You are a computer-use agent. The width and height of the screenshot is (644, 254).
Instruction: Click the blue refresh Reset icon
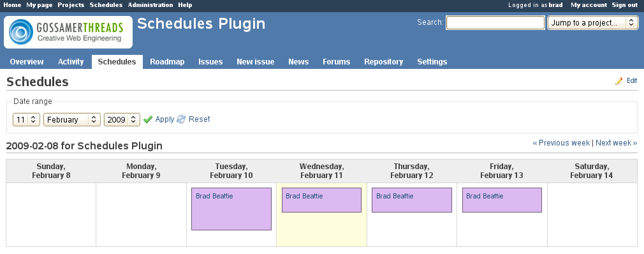point(181,119)
